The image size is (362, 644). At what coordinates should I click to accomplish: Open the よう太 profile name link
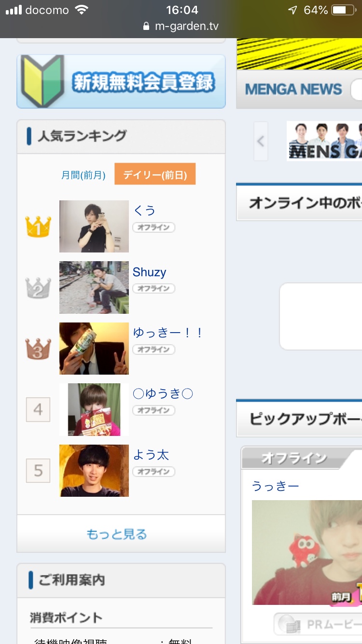[151, 455]
